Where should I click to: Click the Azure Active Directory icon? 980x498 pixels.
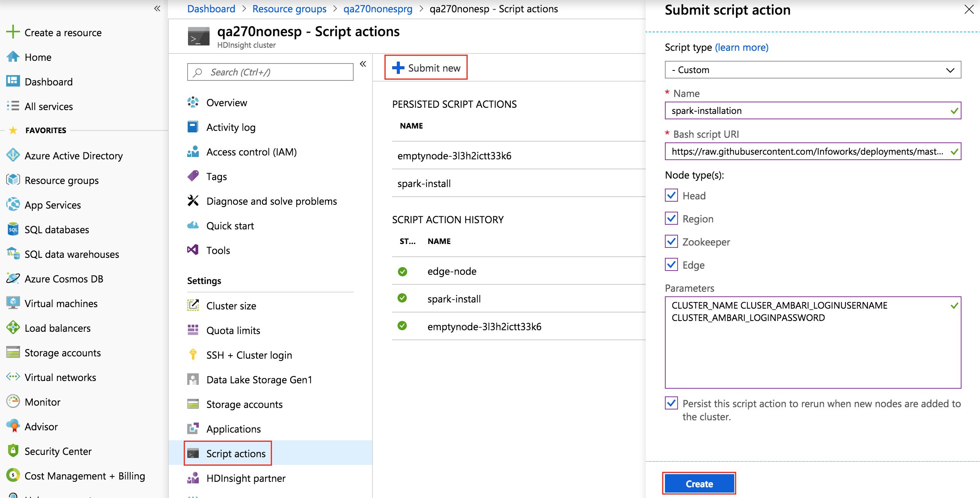coord(13,155)
